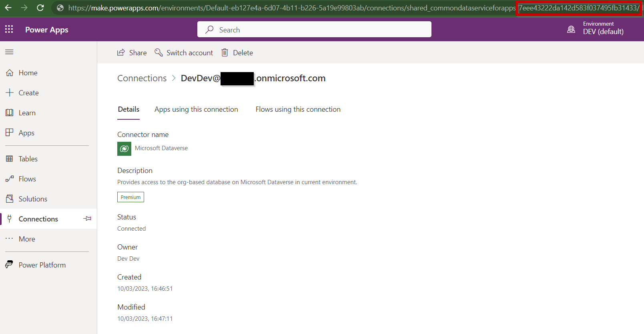Unpin Connections using the pin icon
This screenshot has height=334, width=644.
pos(87,219)
